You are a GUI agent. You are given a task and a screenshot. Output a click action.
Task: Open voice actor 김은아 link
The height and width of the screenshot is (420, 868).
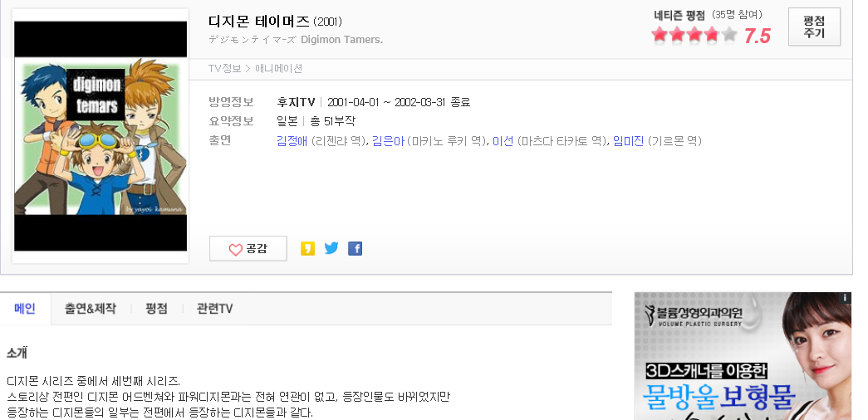388,141
